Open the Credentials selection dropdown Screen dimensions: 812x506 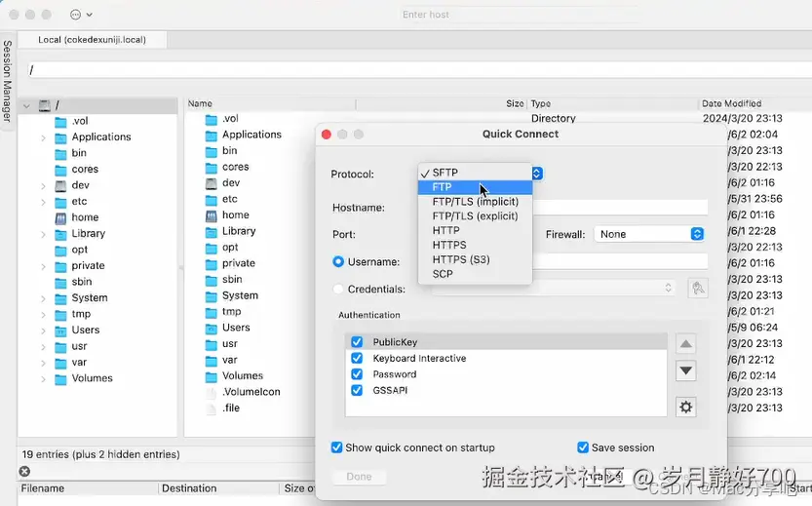(x=554, y=288)
